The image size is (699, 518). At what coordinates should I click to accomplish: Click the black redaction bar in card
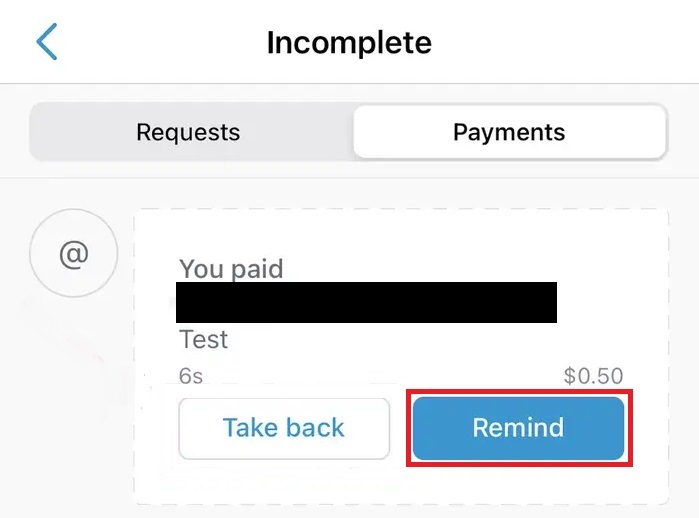[366, 302]
